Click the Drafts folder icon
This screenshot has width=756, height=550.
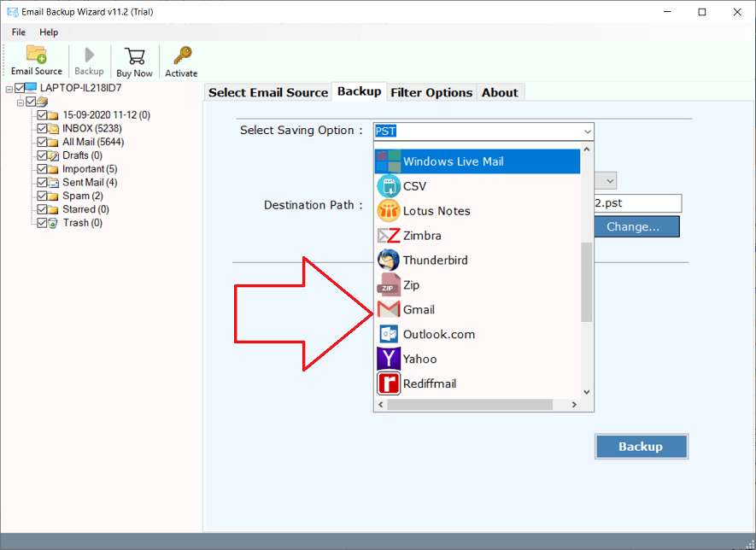point(53,155)
